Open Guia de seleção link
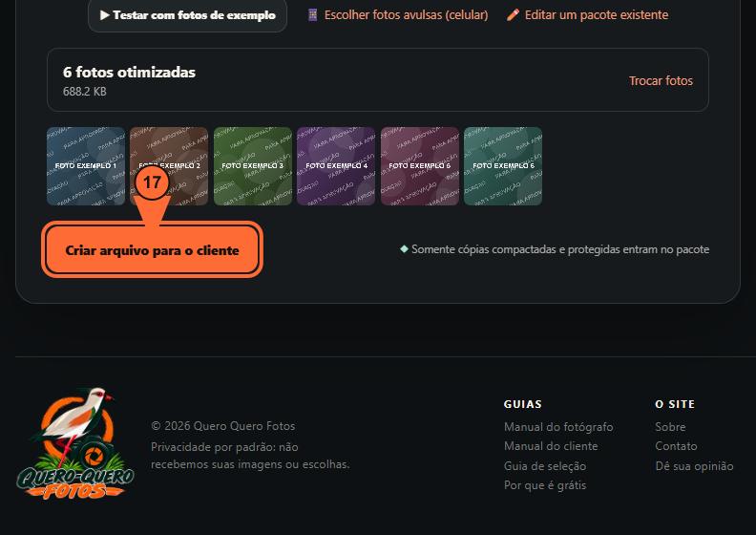Image resolution: width=756 pixels, height=535 pixels. [x=545, y=466]
